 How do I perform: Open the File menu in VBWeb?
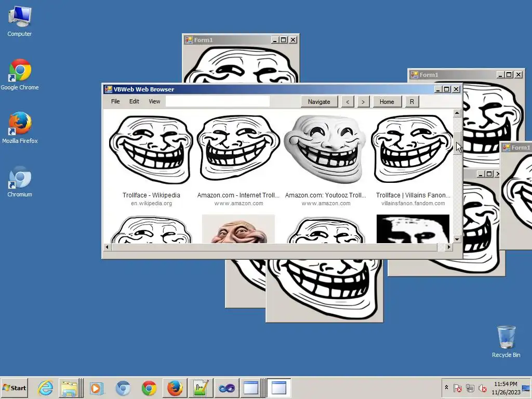[x=115, y=101]
